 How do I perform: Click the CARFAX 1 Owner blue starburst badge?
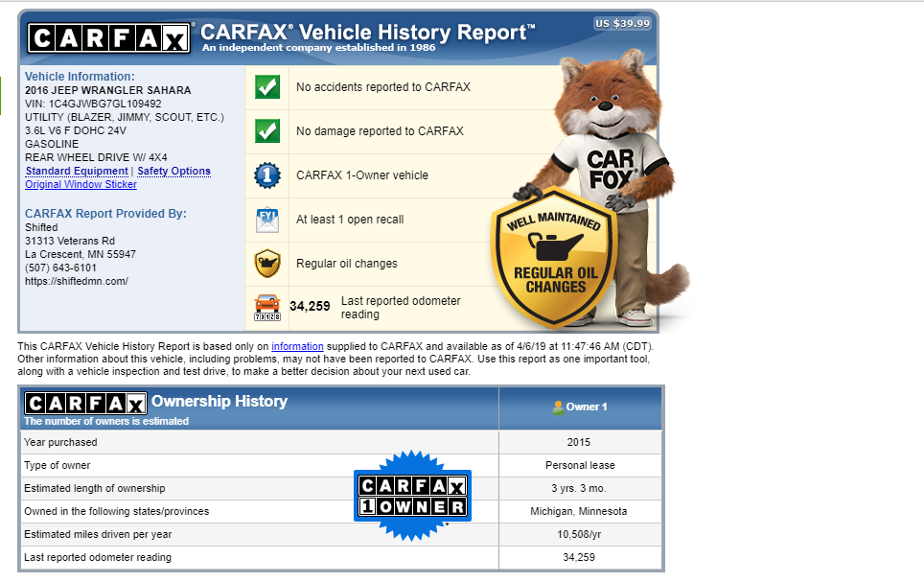[412, 496]
